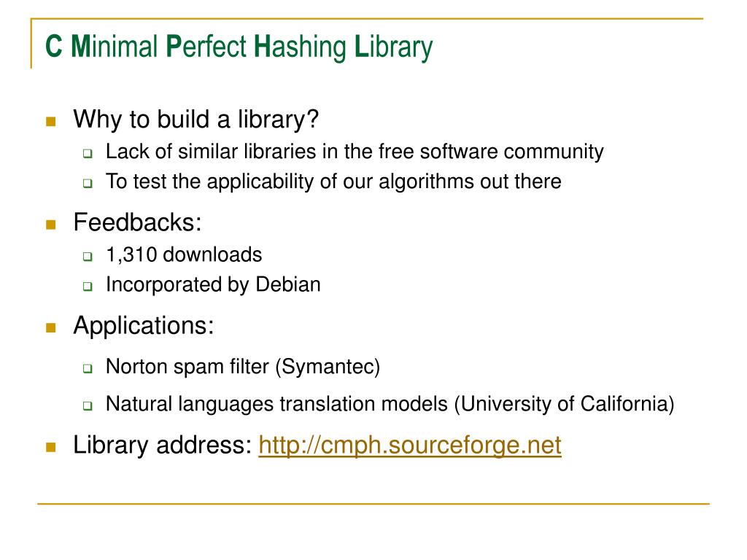
Task: Click the Library address: label
Action: [x=163, y=446]
